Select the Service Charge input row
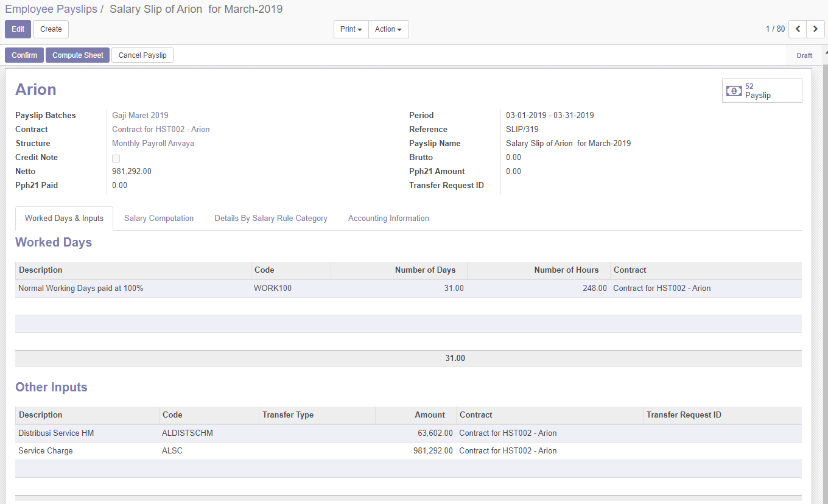828x504 pixels. [x=409, y=451]
